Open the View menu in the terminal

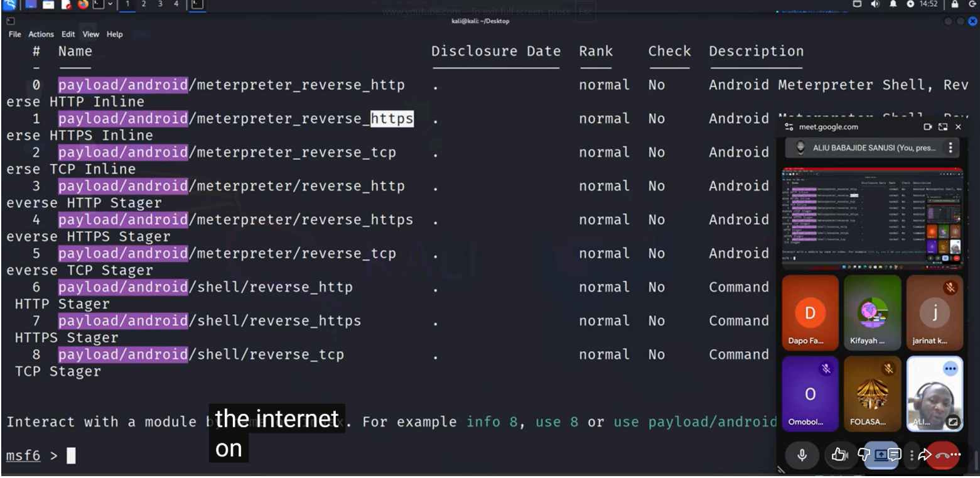point(91,35)
